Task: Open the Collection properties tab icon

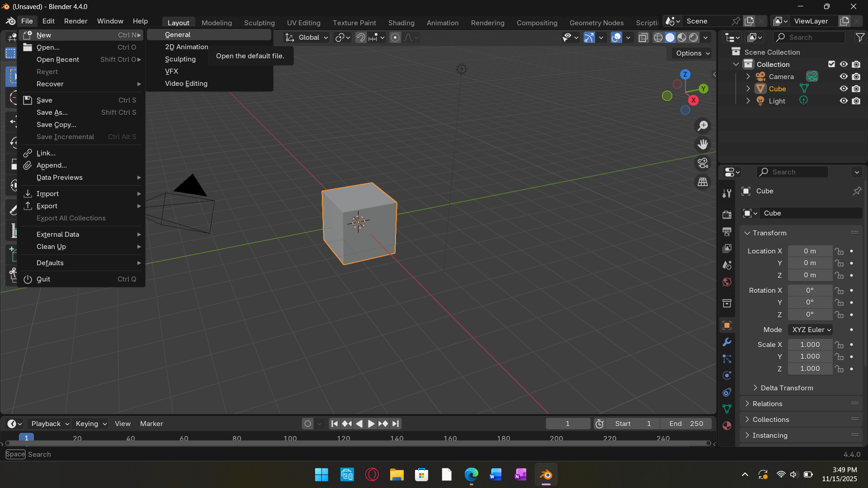Action: (x=727, y=303)
